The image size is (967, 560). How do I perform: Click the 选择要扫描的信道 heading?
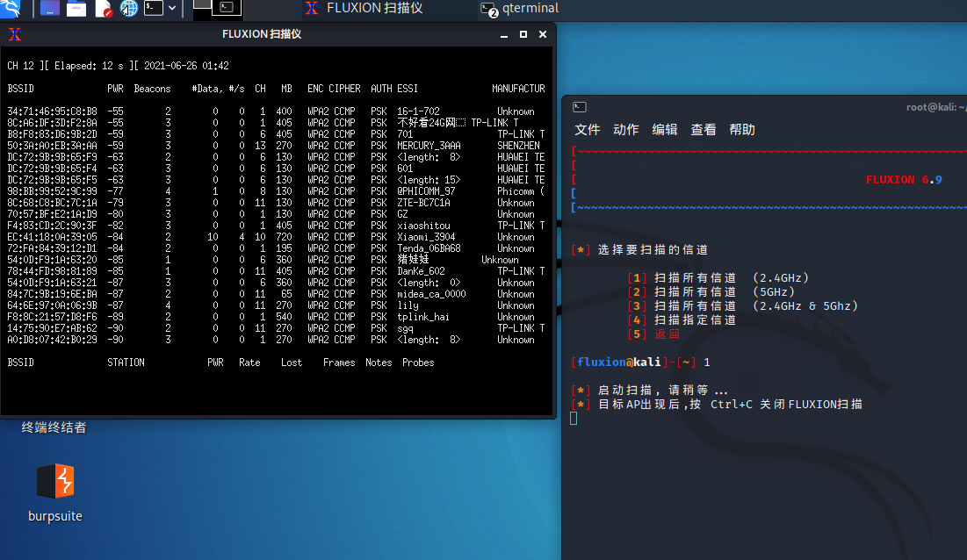[639, 250]
